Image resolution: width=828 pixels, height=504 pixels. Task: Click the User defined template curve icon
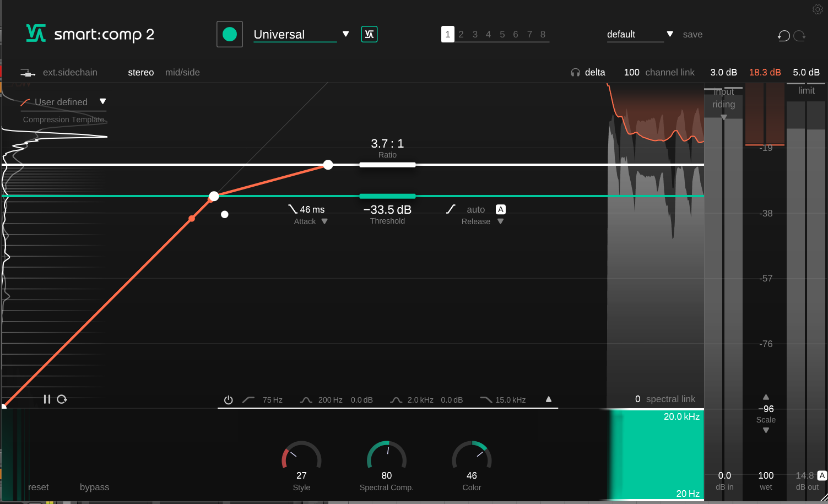(x=25, y=102)
